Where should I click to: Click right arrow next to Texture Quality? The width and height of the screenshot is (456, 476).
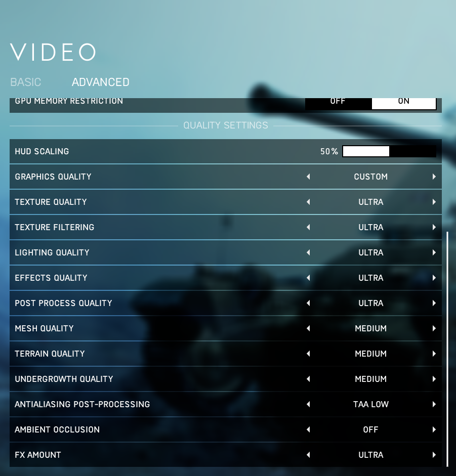pos(434,202)
